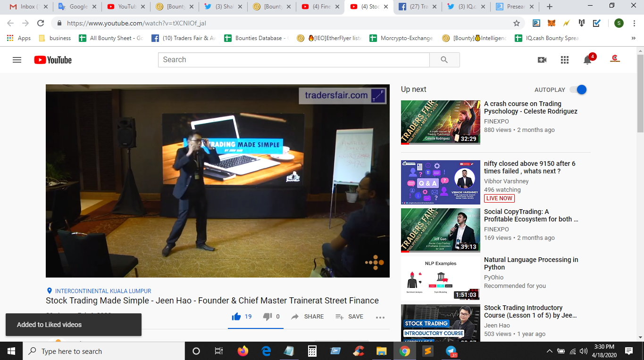Open the IQ.cash Bounty Spread bookmark
This screenshot has width=644, height=360.
pos(547,38)
